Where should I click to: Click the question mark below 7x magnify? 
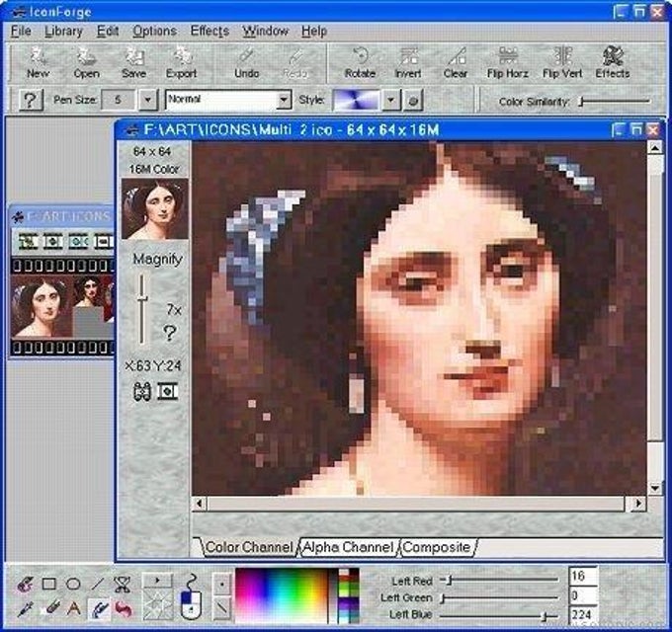pyautogui.click(x=170, y=333)
